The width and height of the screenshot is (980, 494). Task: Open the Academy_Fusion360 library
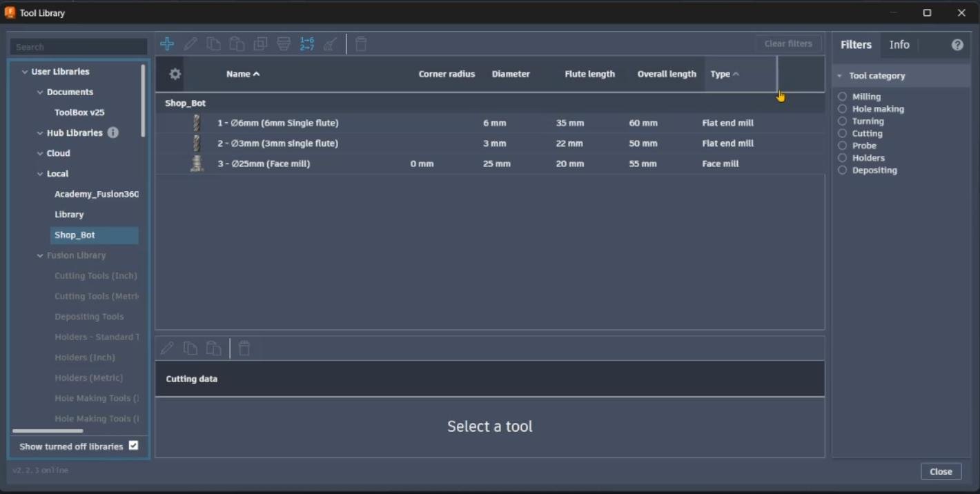tap(97, 194)
